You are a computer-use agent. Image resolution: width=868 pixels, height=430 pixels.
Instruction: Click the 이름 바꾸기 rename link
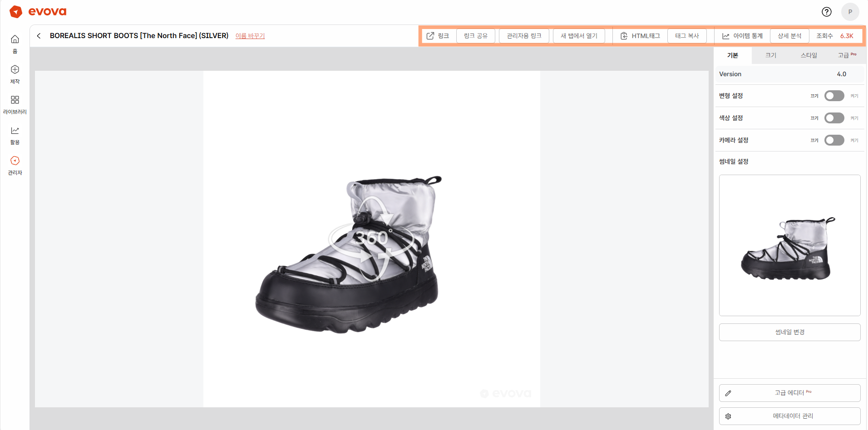coord(250,36)
